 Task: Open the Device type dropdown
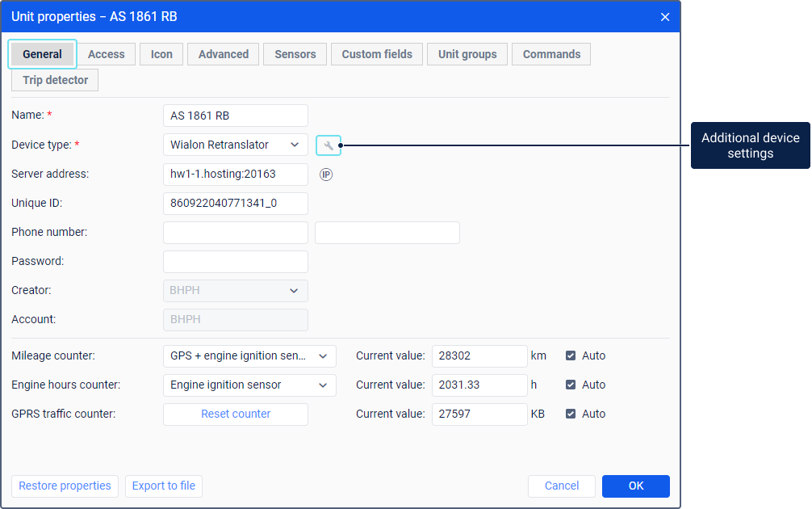[x=236, y=145]
